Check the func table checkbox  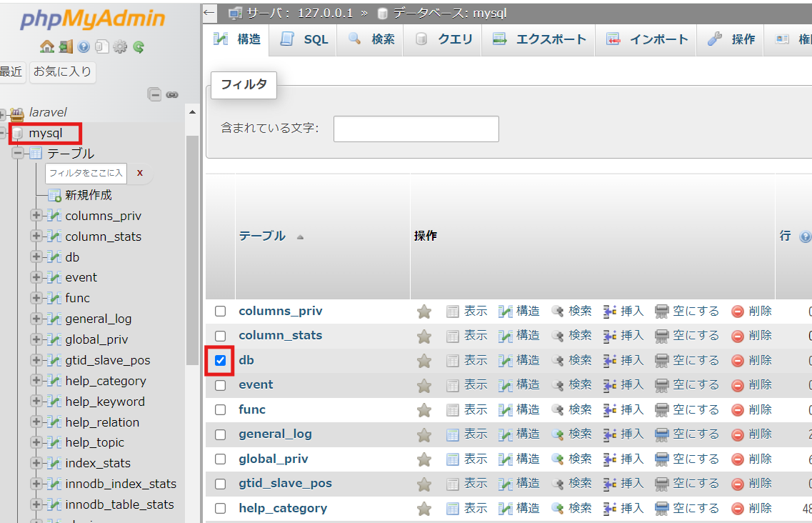[x=221, y=409]
